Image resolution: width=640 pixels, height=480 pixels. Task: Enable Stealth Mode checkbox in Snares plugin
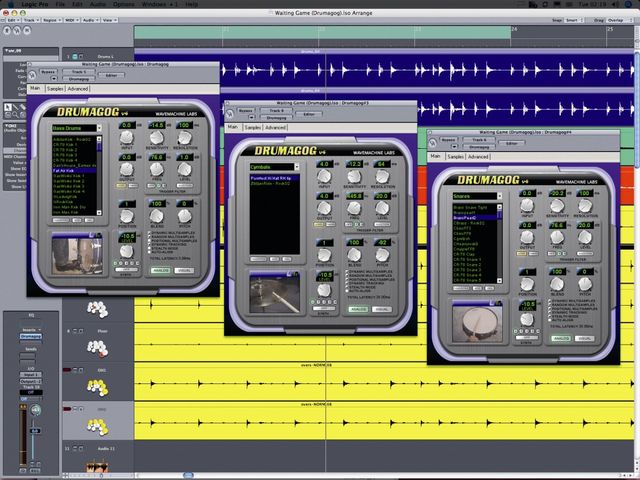click(x=550, y=316)
